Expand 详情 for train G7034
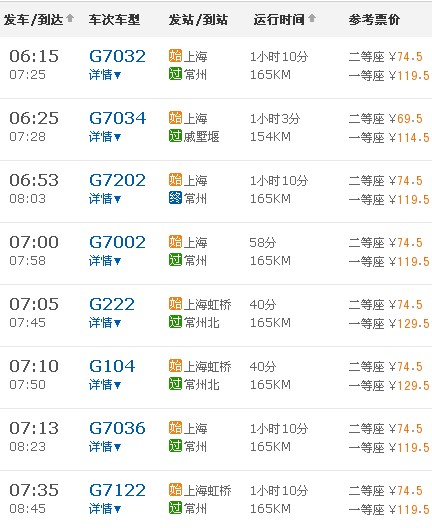432x528 pixels. [x=105, y=137]
